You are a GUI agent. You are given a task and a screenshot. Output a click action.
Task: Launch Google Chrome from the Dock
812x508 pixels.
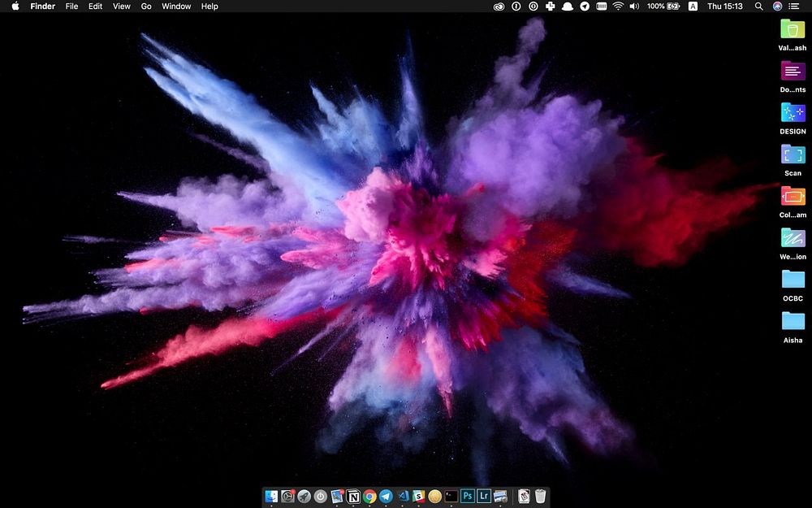point(369,497)
